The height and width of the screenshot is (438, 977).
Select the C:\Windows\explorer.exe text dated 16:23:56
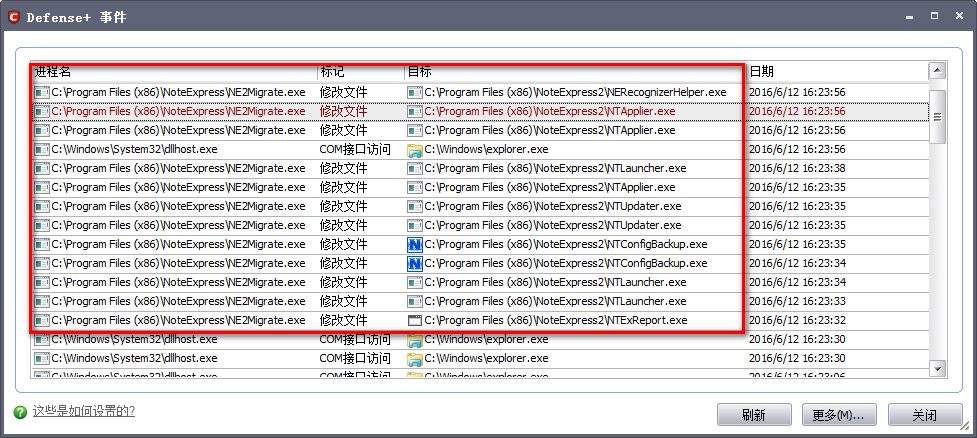pyautogui.click(x=487, y=150)
